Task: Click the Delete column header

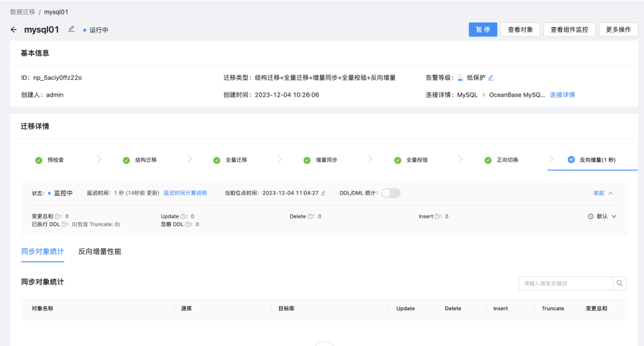Action: point(453,308)
